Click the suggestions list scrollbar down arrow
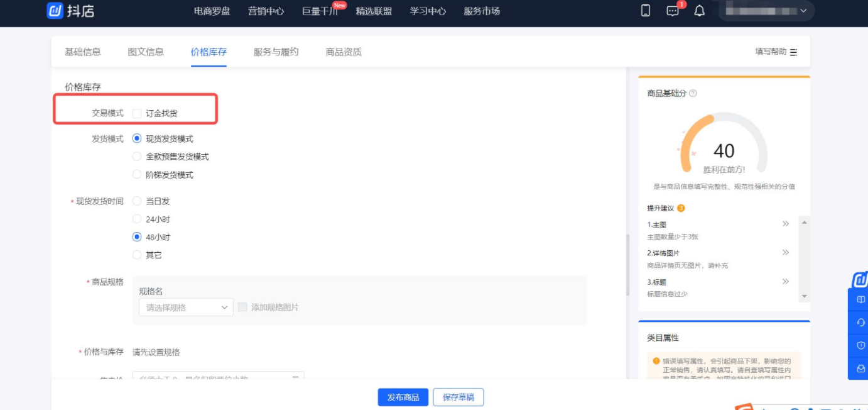The image size is (868, 410). coord(805,296)
